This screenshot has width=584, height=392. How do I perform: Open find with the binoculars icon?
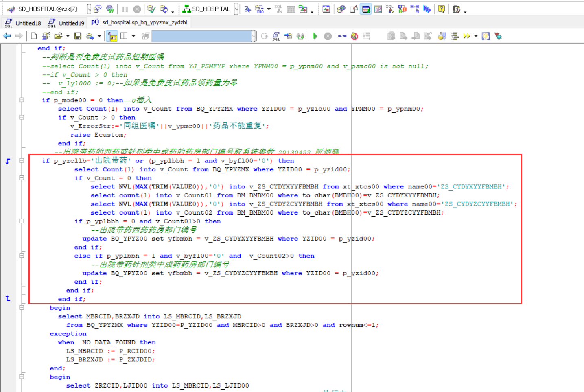[300, 36]
